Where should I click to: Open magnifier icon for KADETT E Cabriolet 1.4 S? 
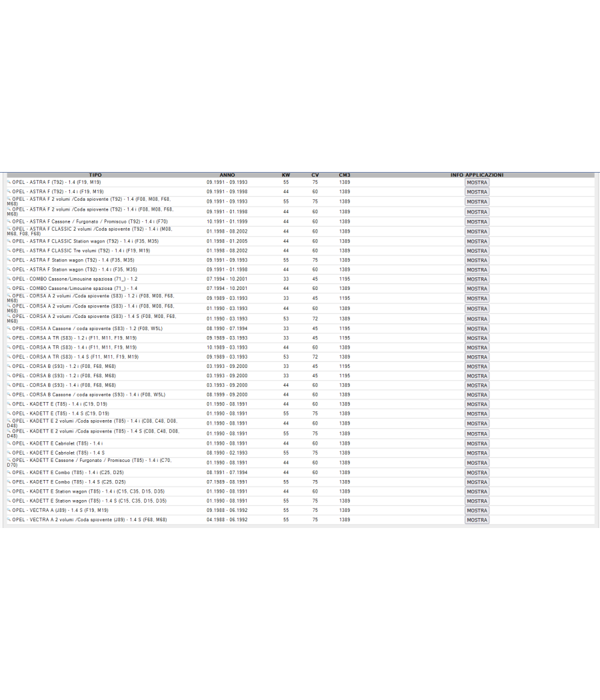click(9, 453)
